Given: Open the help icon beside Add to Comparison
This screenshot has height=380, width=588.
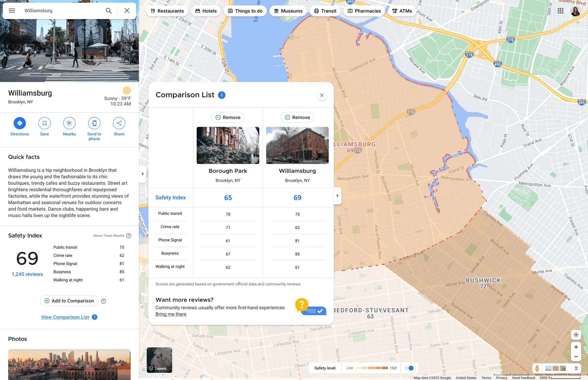Looking at the screenshot, I should point(103,301).
